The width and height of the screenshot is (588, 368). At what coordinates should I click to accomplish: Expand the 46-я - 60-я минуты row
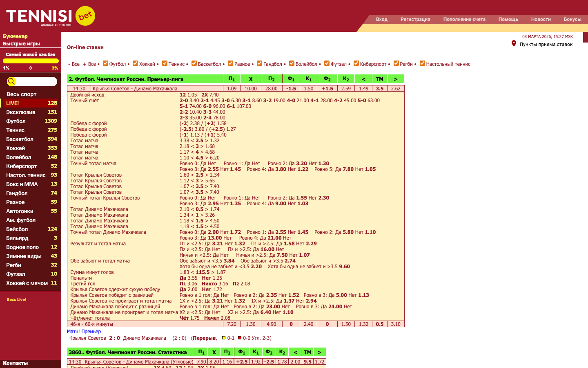[x=91, y=324]
